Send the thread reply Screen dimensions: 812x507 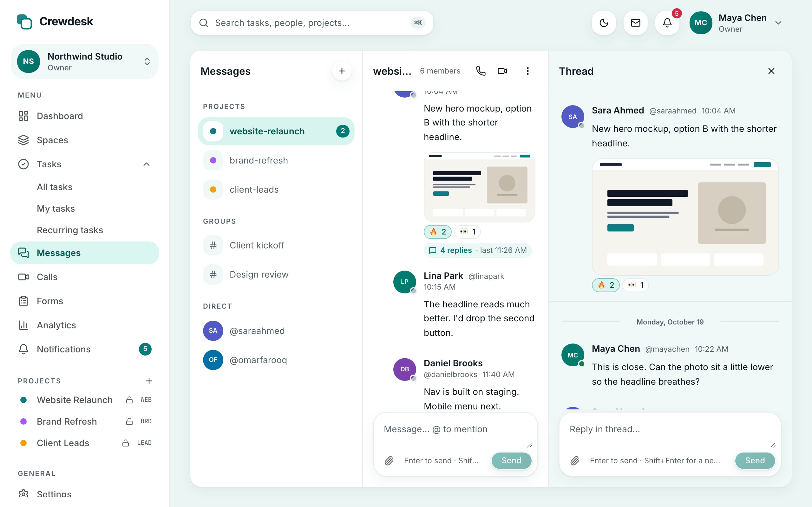click(x=755, y=460)
